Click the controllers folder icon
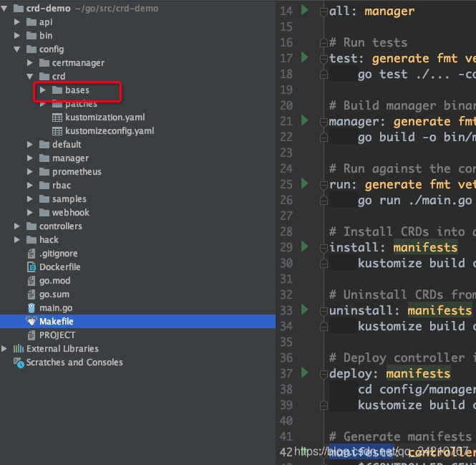The image size is (476, 465). pyautogui.click(x=31, y=226)
